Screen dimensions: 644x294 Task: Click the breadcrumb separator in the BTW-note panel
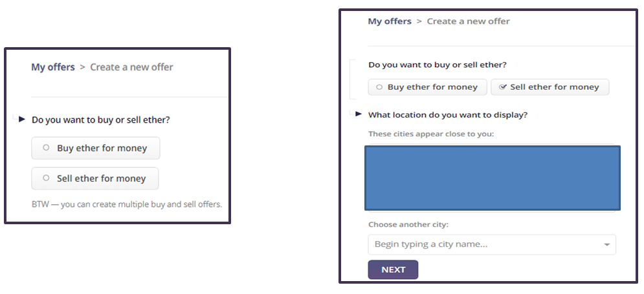tap(82, 67)
